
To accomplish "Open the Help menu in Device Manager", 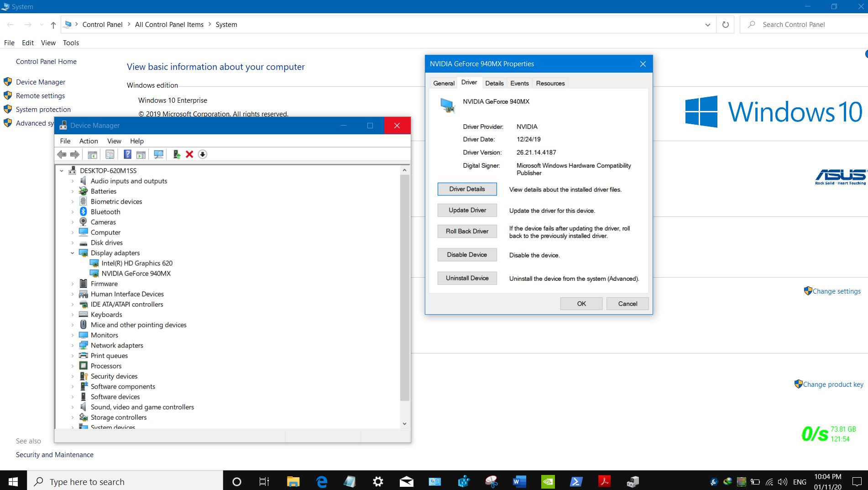I will pyautogui.click(x=137, y=141).
